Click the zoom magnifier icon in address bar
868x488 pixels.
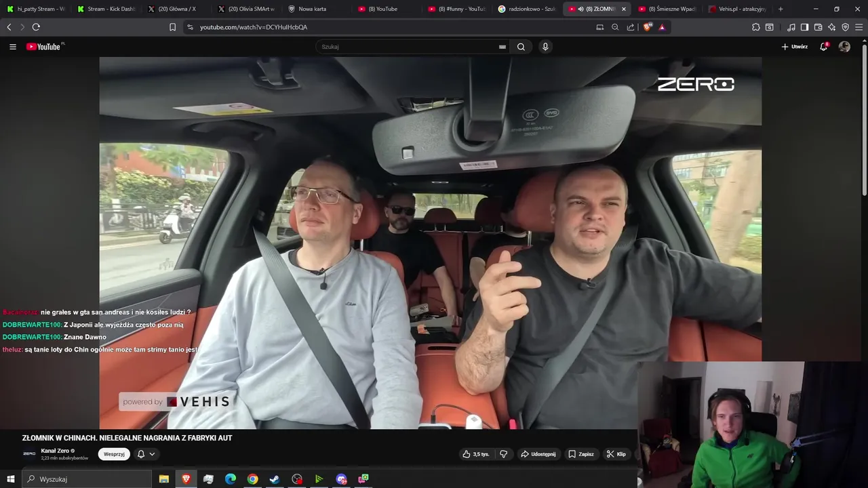pos(615,27)
